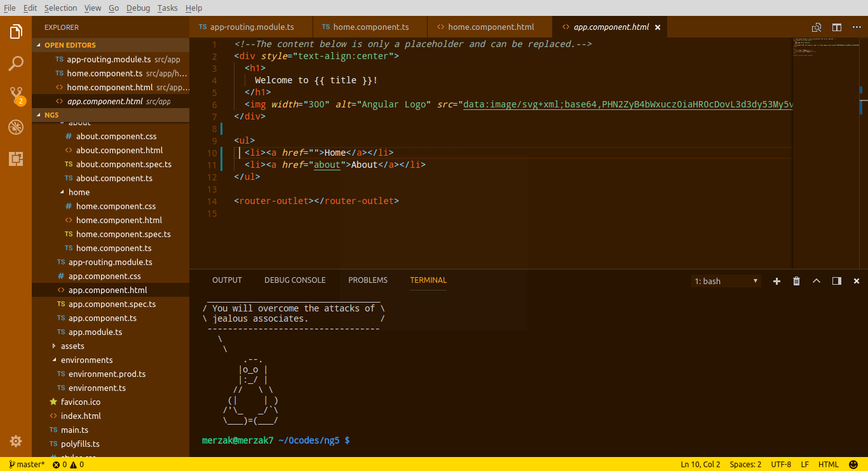The height and width of the screenshot is (471, 868).
Task: Switch to home.component.html editor tab
Action: (x=491, y=27)
